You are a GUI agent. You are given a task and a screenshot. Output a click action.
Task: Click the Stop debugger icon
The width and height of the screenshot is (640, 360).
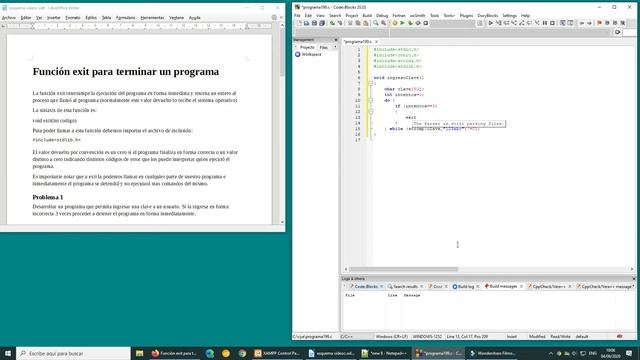pyautogui.click(x=552, y=23)
